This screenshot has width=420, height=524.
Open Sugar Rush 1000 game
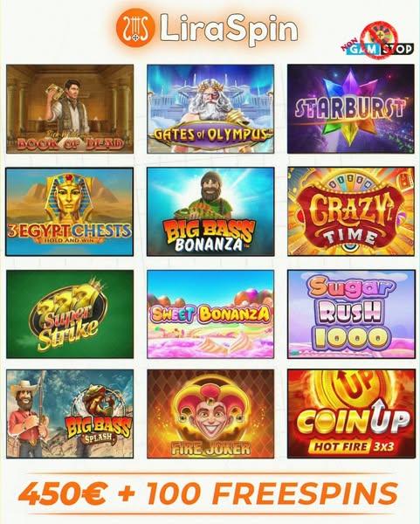(x=351, y=314)
